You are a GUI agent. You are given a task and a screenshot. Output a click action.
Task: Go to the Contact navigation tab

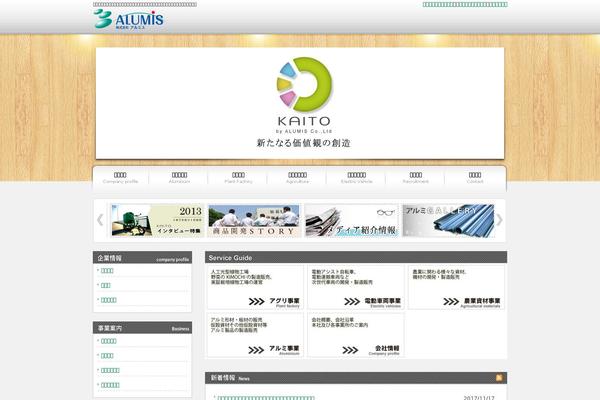click(475, 178)
